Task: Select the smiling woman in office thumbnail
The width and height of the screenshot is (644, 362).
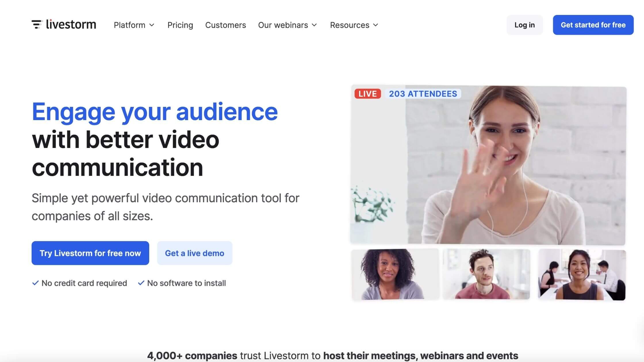Action: pos(582,275)
